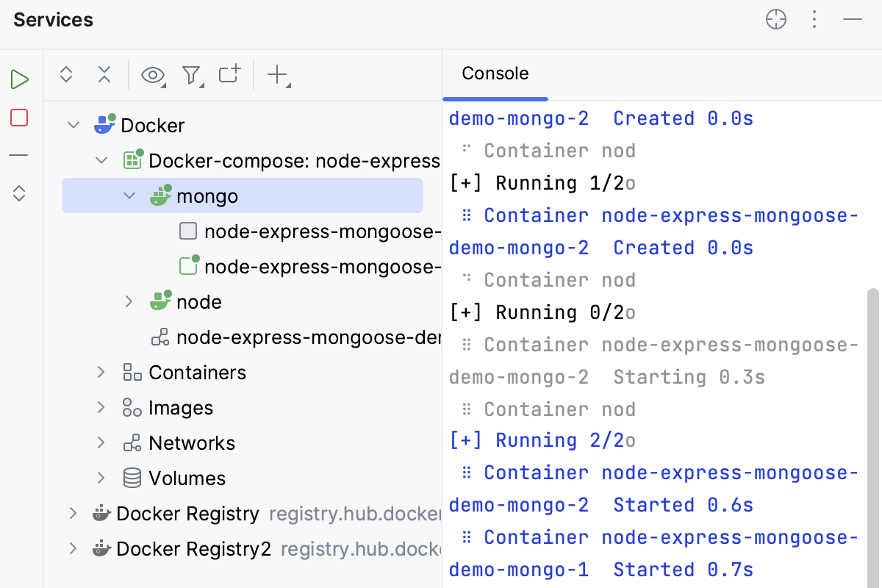
Task: Select the Volumes tree item
Action: 187,478
